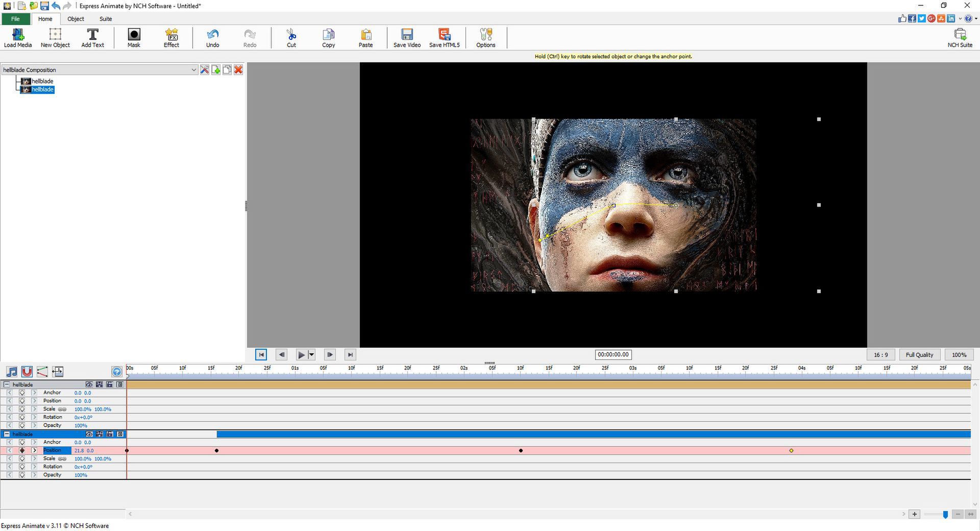Viewport: 980px width, 531px height.
Task: Open the hellblade Composition dropdown
Action: (100, 69)
